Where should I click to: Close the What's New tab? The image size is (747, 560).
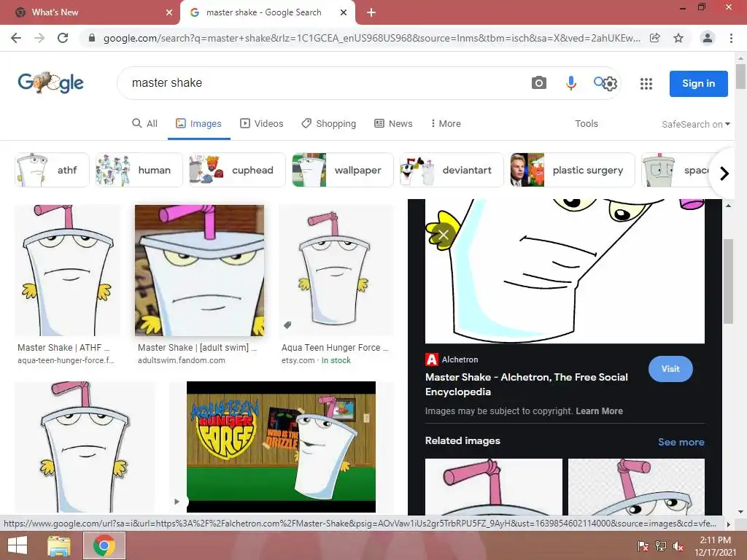[x=169, y=12]
